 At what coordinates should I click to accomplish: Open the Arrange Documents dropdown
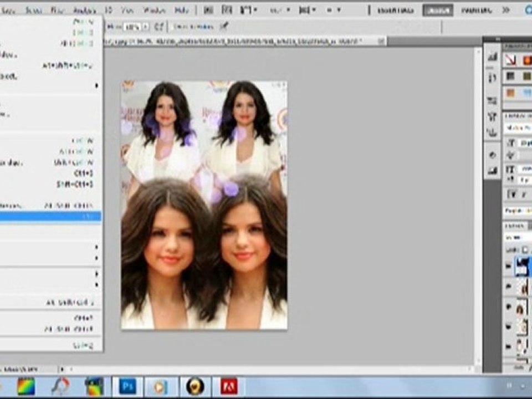pyautogui.click(x=306, y=10)
